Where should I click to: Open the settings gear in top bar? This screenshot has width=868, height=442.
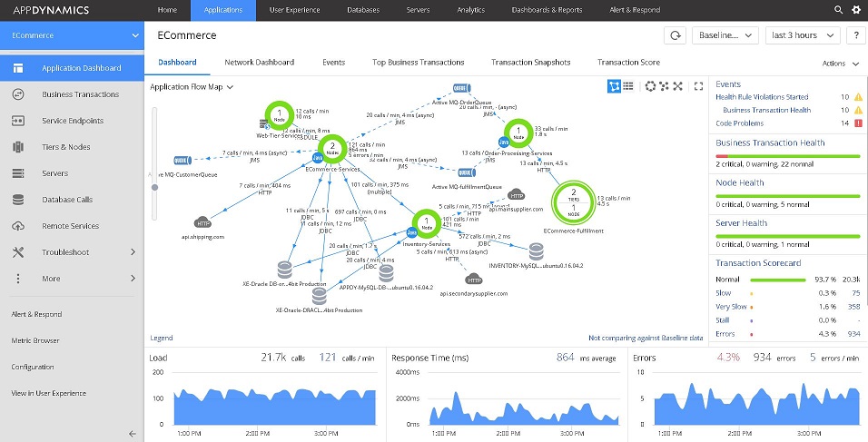pyautogui.click(x=856, y=10)
